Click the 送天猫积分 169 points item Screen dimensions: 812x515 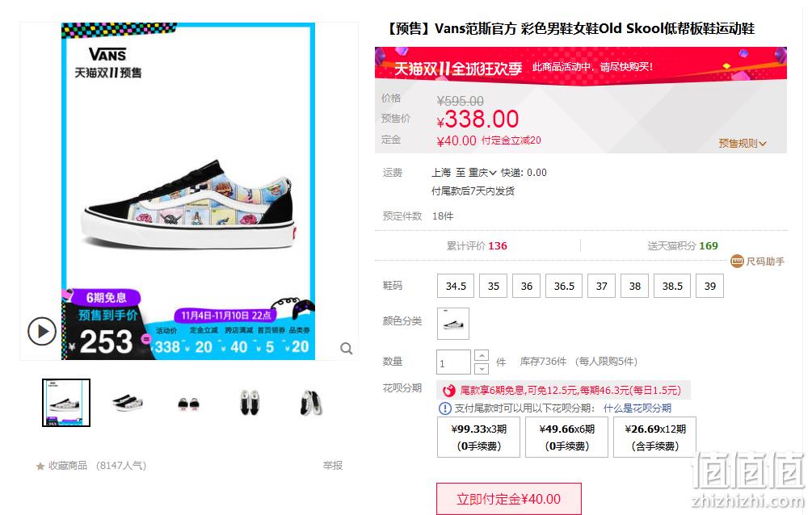point(683,246)
